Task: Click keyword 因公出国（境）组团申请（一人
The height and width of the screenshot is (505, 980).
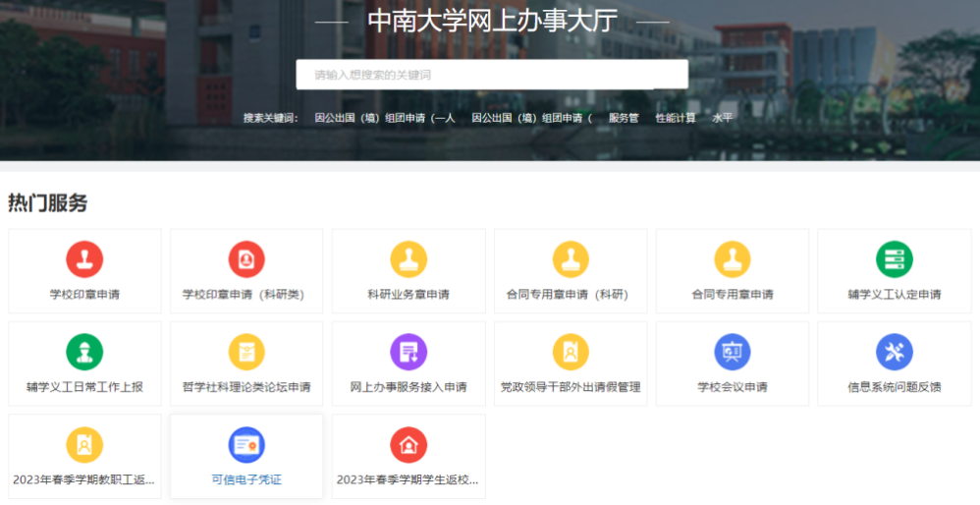Action: pyautogui.click(x=385, y=118)
